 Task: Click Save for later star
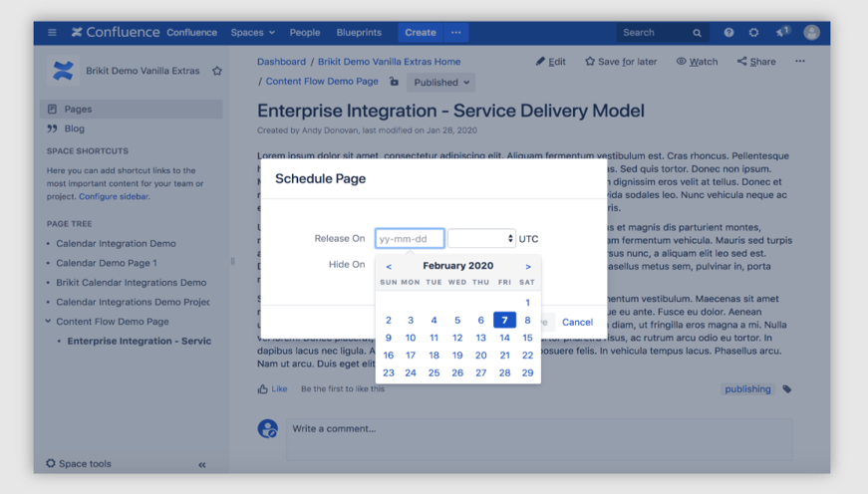coord(621,62)
